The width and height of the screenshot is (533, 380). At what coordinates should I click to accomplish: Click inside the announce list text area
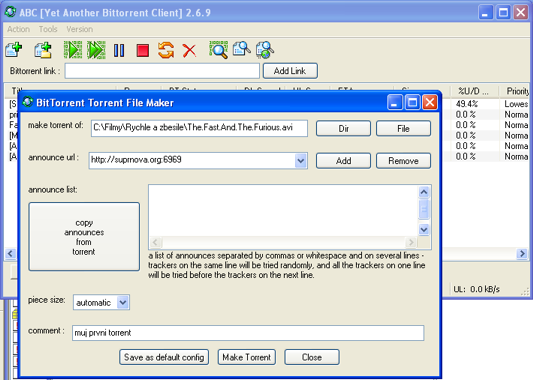click(x=283, y=210)
